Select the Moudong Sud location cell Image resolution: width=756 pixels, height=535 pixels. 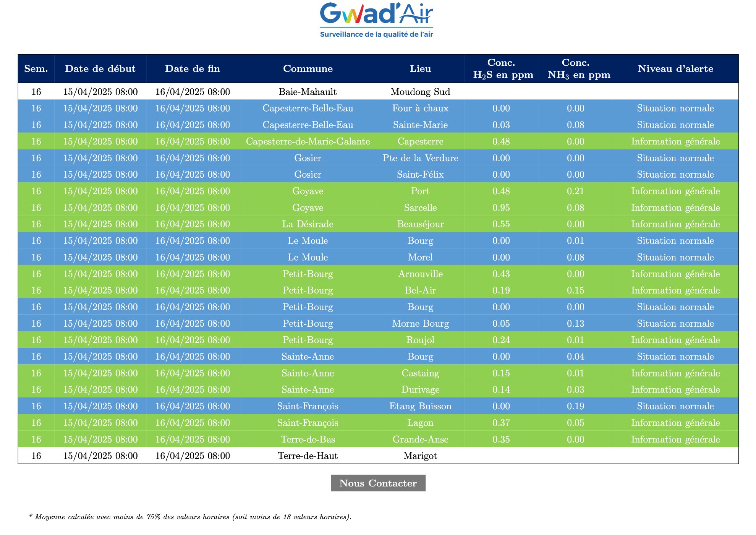[420, 92]
